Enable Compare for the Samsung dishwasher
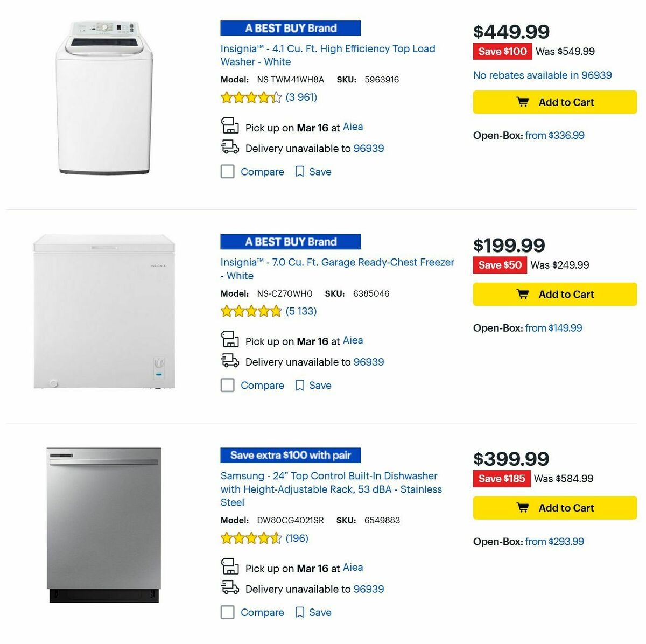This screenshot has width=646, height=644. [227, 612]
